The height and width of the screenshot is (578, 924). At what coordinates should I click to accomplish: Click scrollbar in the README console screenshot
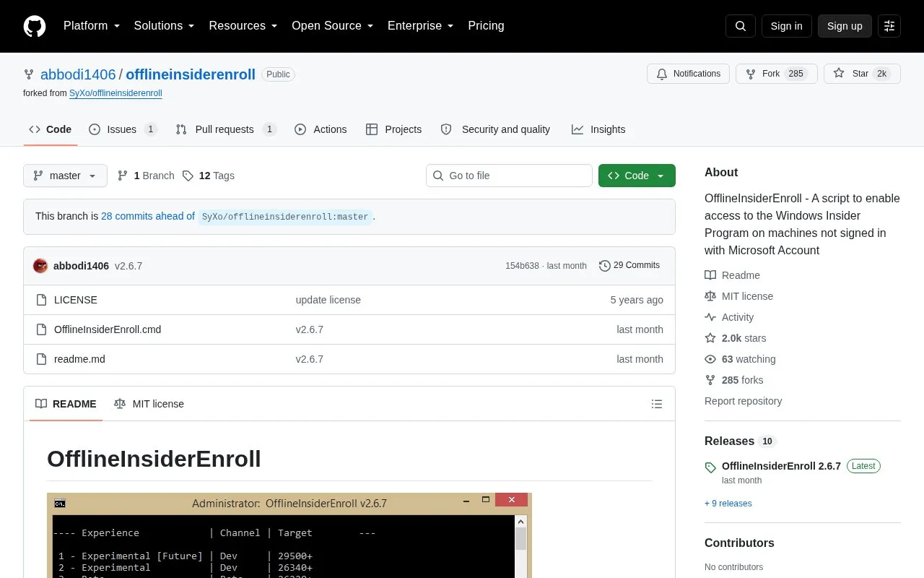(x=520, y=547)
